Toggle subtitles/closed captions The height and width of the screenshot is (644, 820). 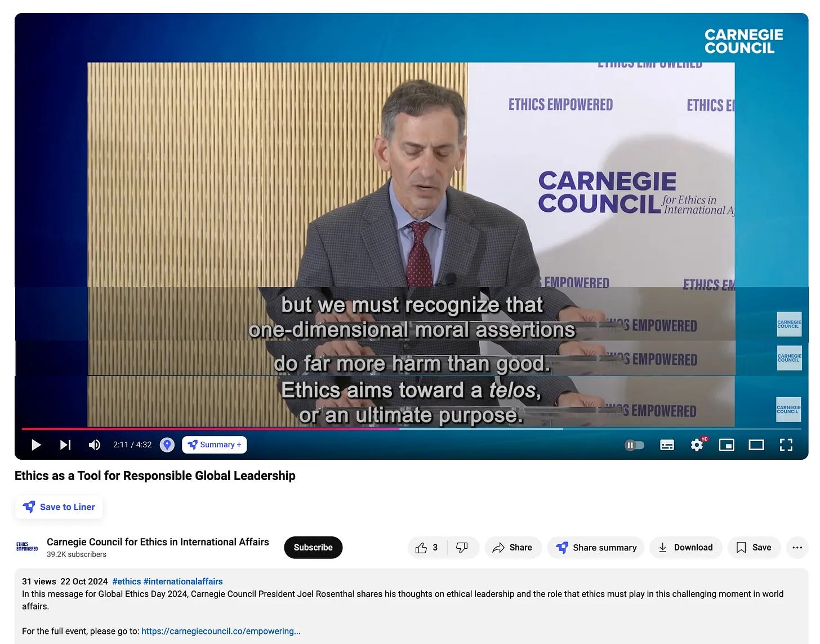[667, 445]
